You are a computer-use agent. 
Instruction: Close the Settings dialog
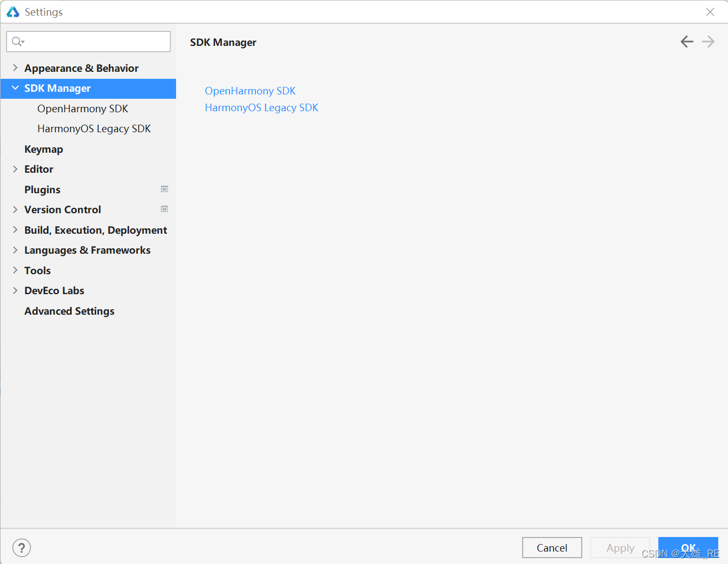pos(710,12)
